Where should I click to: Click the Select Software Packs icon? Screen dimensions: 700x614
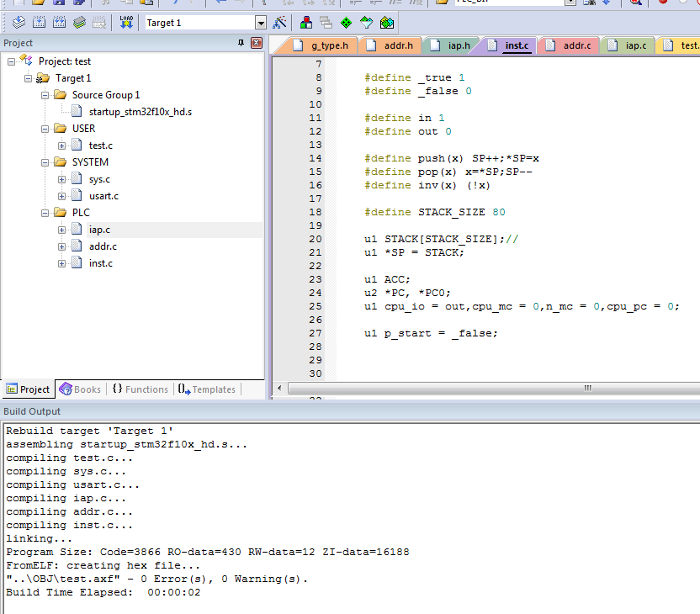point(367,23)
